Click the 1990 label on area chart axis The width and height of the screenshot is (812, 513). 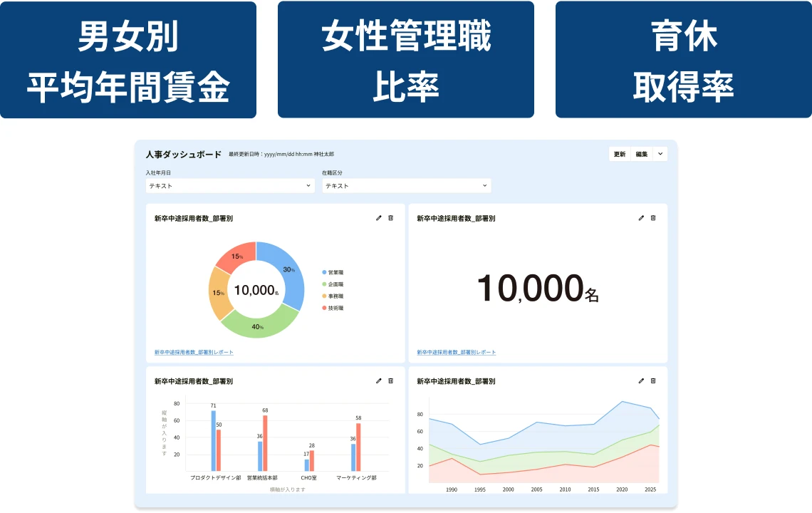(452, 489)
